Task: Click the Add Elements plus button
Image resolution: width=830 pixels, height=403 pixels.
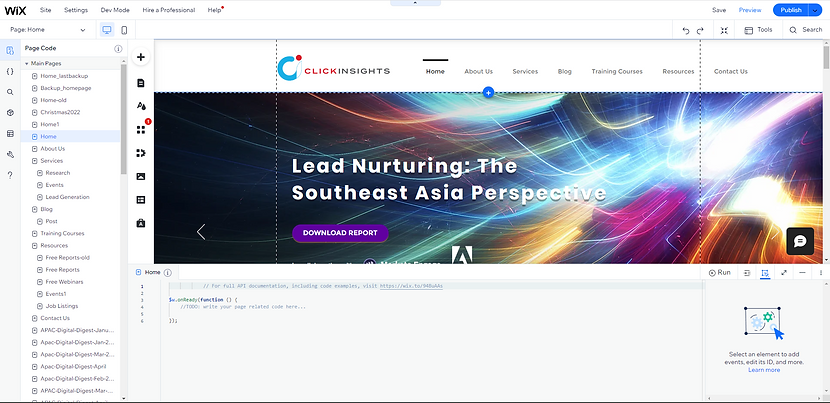Action: tap(141, 57)
